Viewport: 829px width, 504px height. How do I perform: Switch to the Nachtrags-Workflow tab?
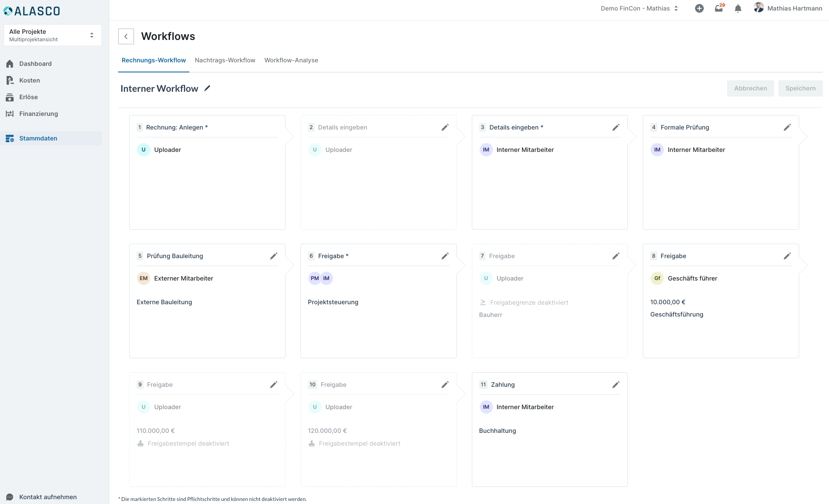click(x=225, y=60)
